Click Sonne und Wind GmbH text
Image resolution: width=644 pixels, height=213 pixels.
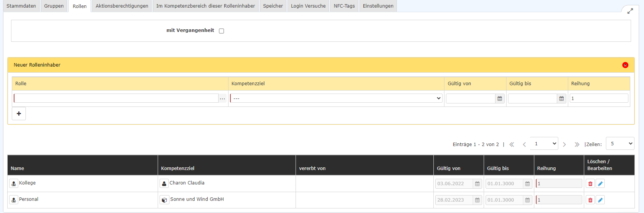pos(197,199)
